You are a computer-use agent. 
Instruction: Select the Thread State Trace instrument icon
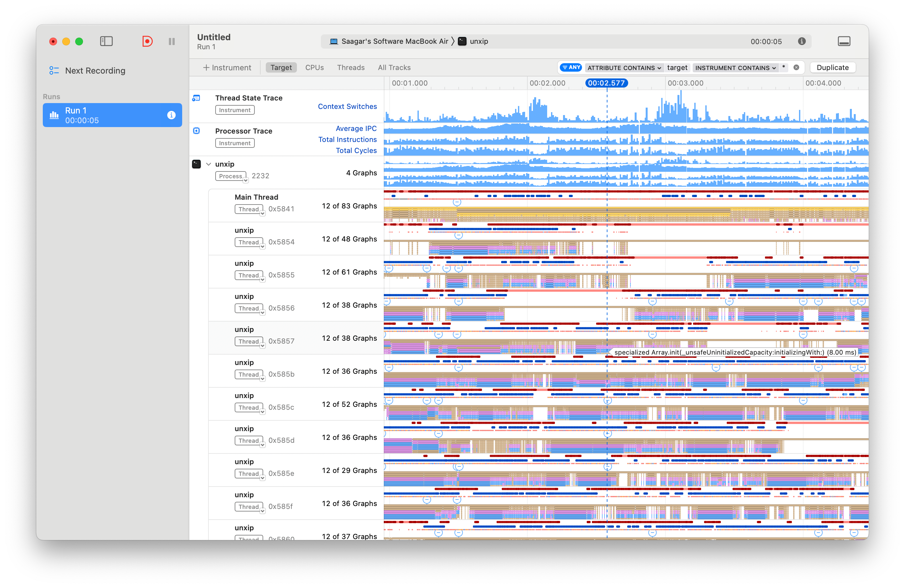196,98
